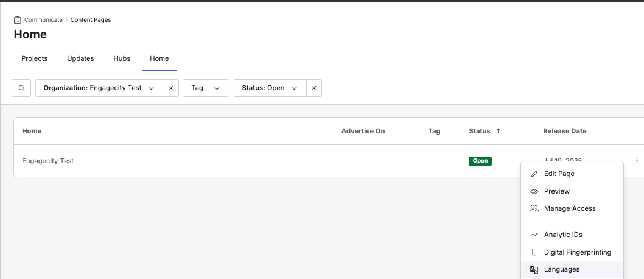Click the people icon for Manage Access
Image resolution: width=644 pixels, height=279 pixels.
[534, 208]
